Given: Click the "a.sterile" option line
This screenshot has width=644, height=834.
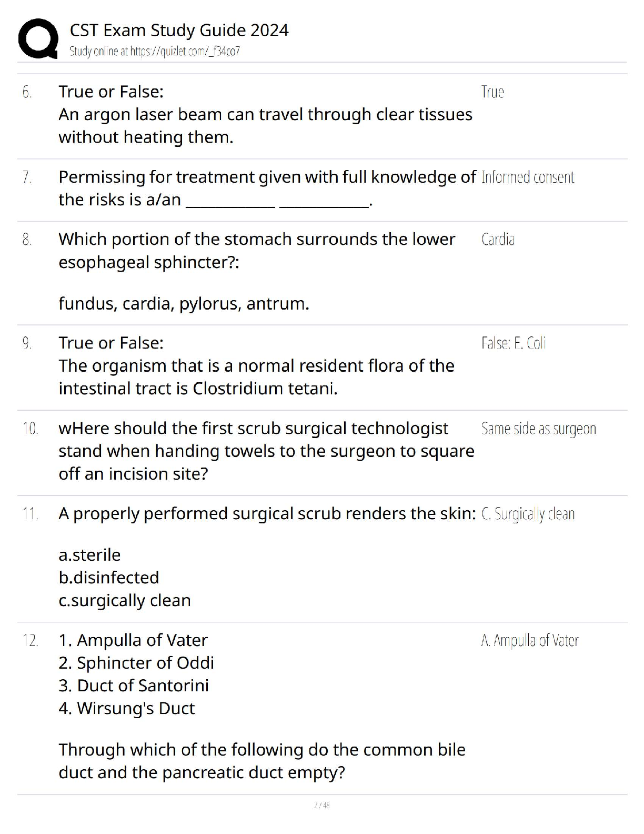Looking at the screenshot, I should click(x=89, y=555).
